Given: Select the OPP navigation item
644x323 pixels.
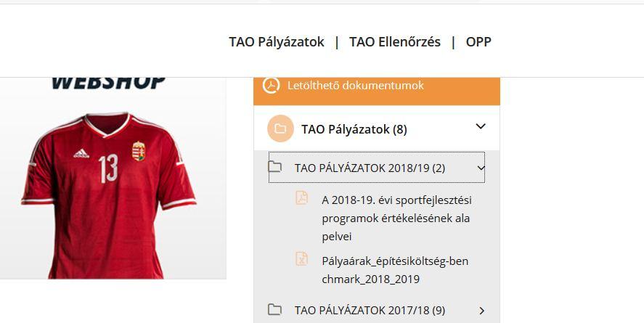Looking at the screenshot, I should click(x=478, y=42).
